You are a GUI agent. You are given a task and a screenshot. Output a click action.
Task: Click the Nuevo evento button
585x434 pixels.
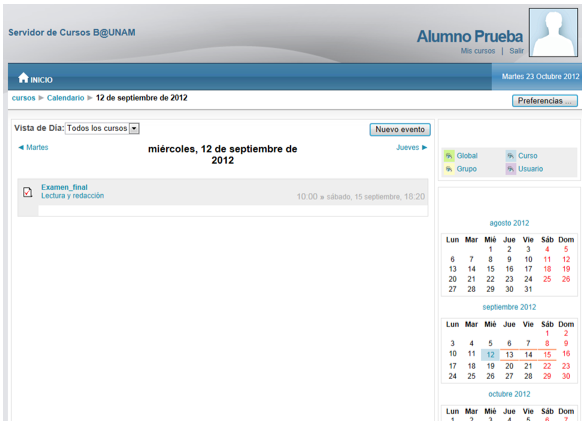tap(400, 129)
